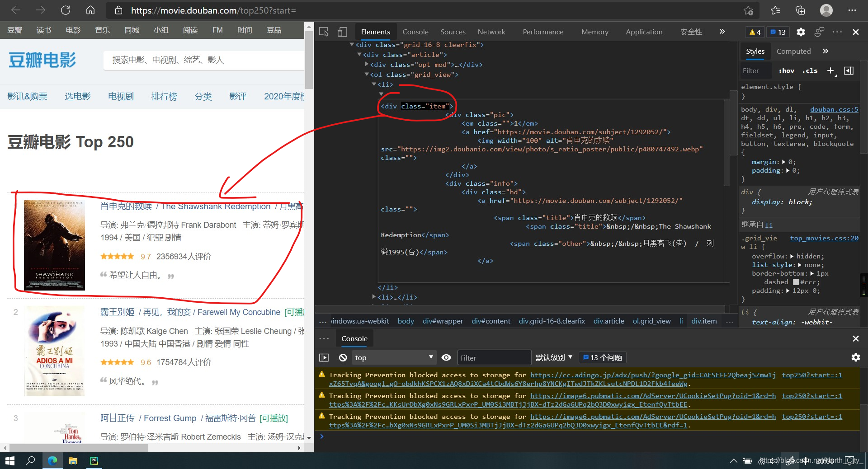The image size is (868, 469).
Task: Open top_movies.css:20 source link
Action: [x=824, y=238]
